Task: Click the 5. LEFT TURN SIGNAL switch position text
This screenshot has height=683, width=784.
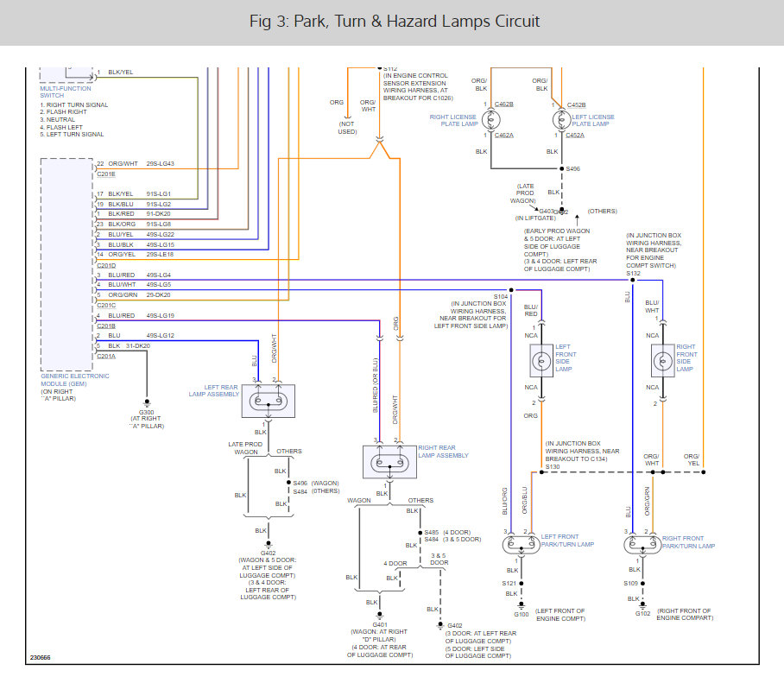Action: click(72, 135)
